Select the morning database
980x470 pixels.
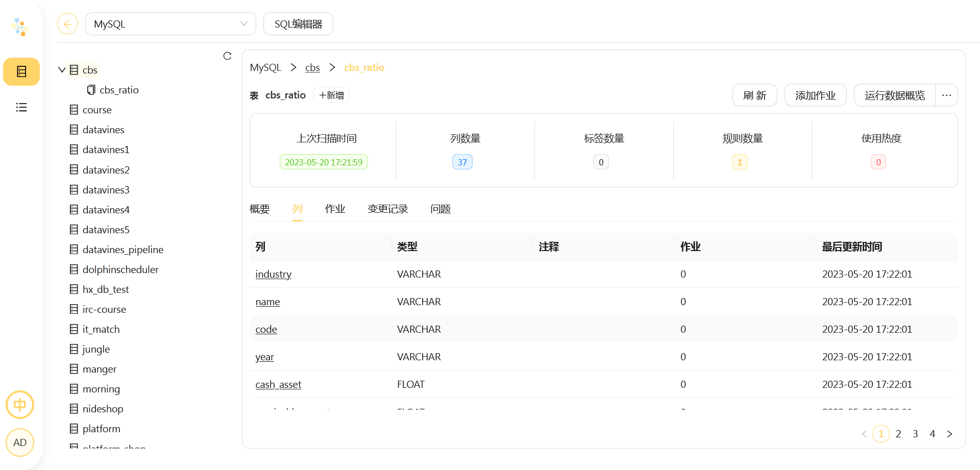pyautogui.click(x=101, y=389)
